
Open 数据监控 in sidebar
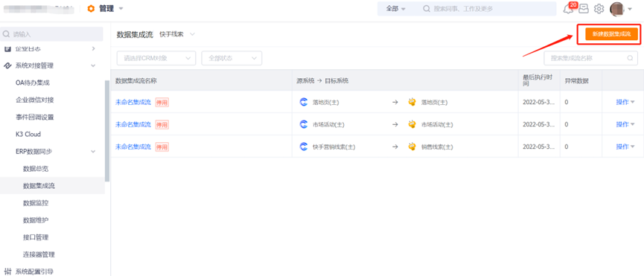[x=36, y=203]
